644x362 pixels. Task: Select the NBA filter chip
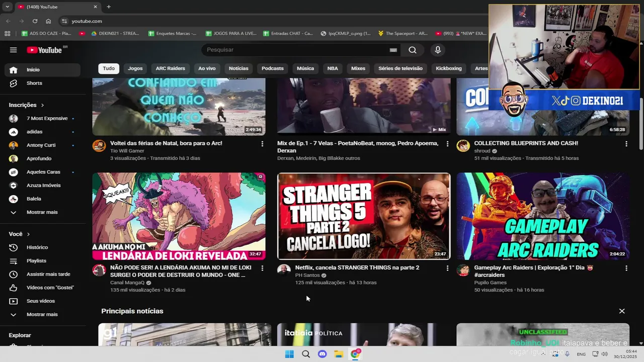[x=333, y=68]
